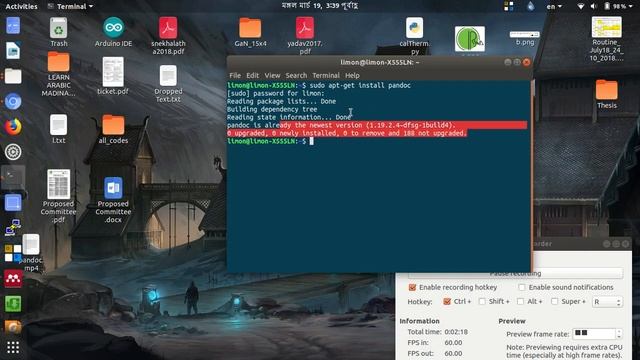Open LibreOffice Writer from the dock
This screenshot has width=640, height=360.
tap(13, 51)
